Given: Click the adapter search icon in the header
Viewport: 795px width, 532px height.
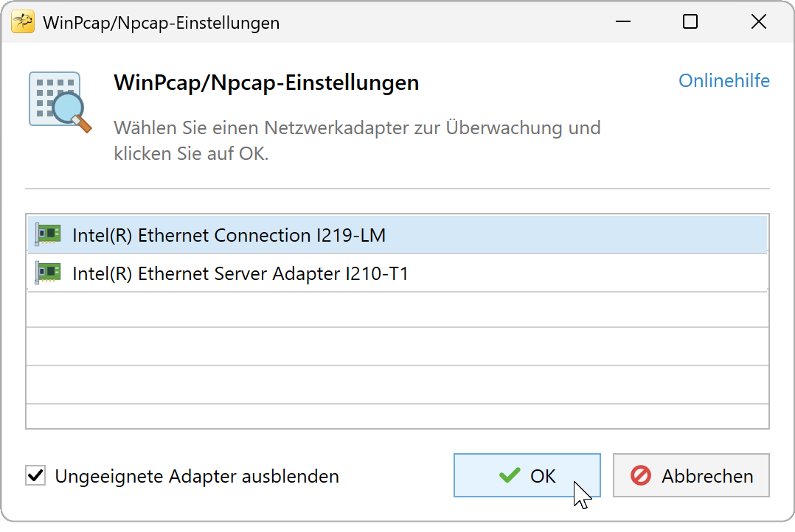Looking at the screenshot, I should pyautogui.click(x=60, y=103).
